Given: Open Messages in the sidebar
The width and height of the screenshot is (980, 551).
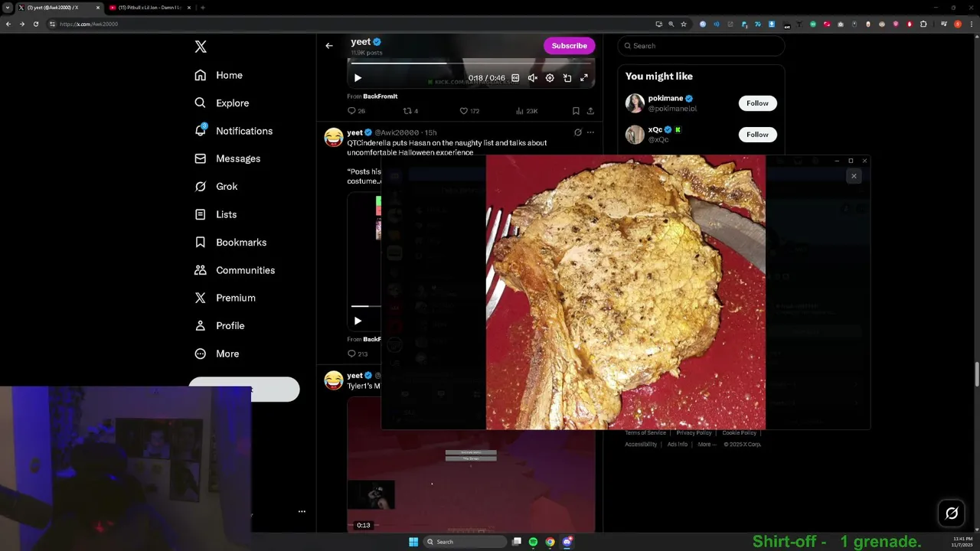Looking at the screenshot, I should (227, 158).
